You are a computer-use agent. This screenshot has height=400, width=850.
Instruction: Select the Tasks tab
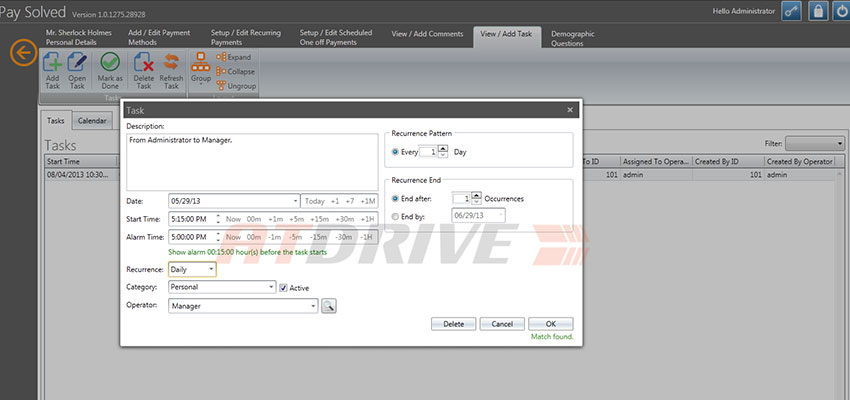[56, 121]
